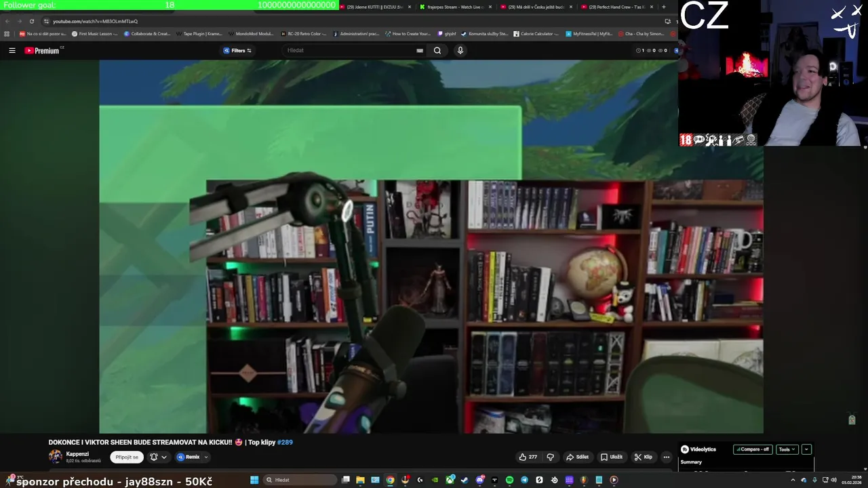The height and width of the screenshot is (488, 868).
Task: Open 'How to Create Your...' bookmark
Action: click(x=408, y=33)
